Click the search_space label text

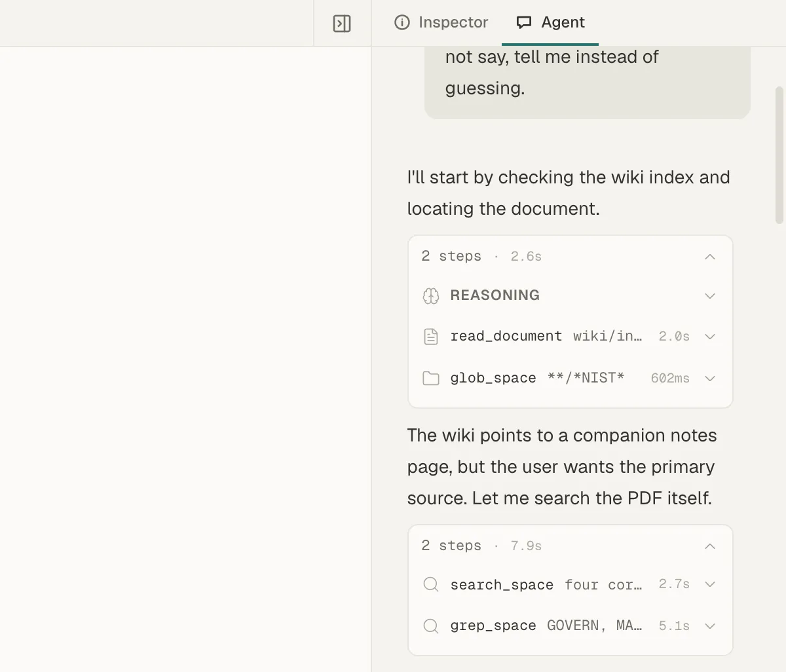tap(502, 585)
